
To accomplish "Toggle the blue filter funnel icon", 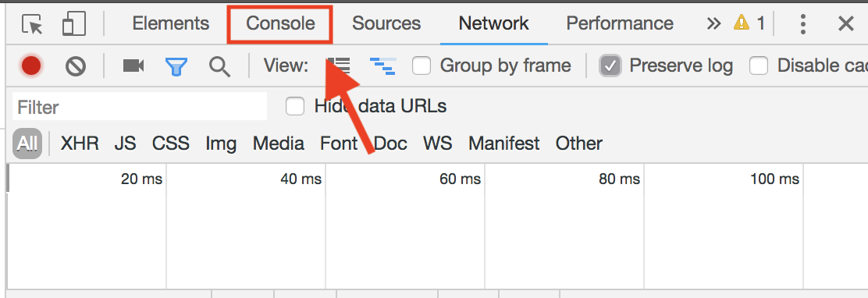I will pyautogui.click(x=176, y=67).
